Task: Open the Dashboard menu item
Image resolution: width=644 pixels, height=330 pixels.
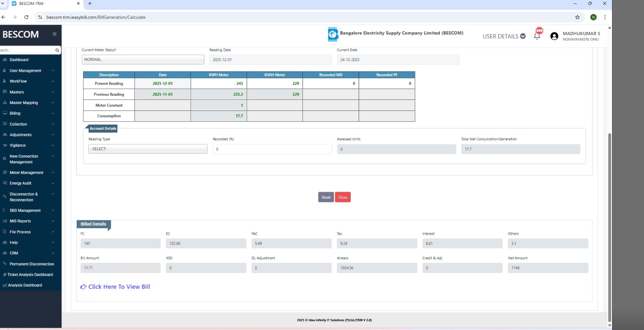Action: (19, 60)
